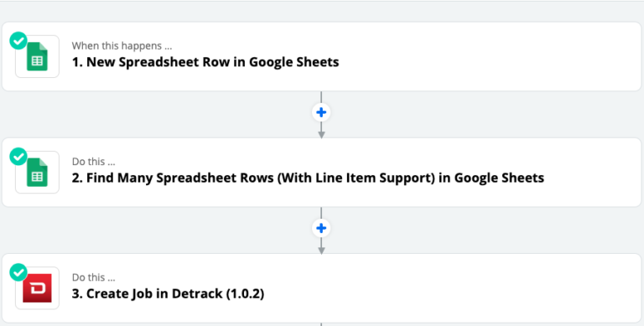Click green checkmark badge on Find Many Rows step
This screenshot has height=326, width=644.
(18, 157)
